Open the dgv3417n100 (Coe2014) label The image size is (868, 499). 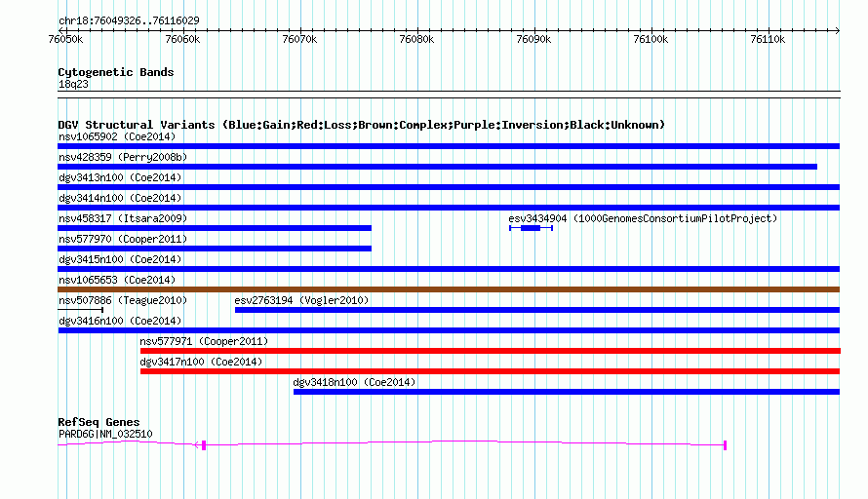point(201,362)
